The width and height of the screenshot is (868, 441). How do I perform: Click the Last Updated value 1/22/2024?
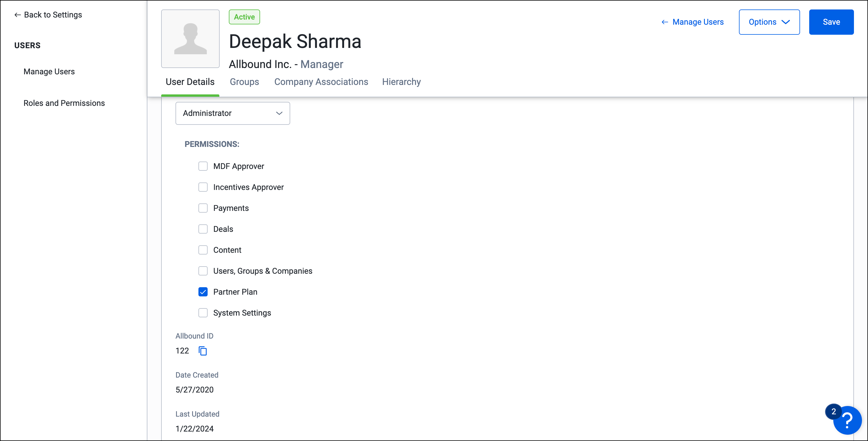coord(194,429)
